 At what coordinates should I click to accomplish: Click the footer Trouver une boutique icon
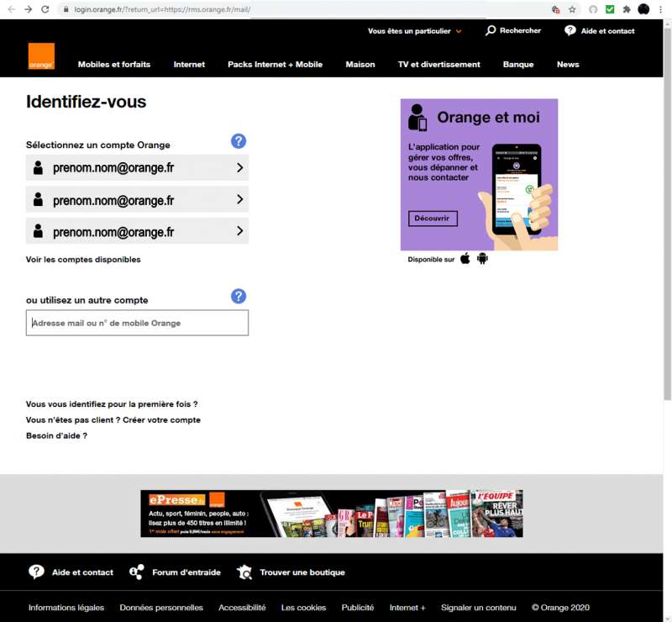click(244, 572)
